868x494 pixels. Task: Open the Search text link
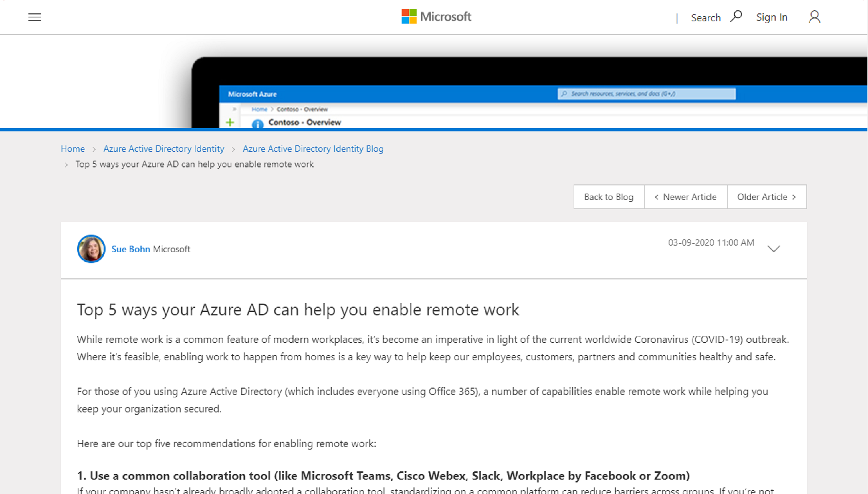click(706, 18)
